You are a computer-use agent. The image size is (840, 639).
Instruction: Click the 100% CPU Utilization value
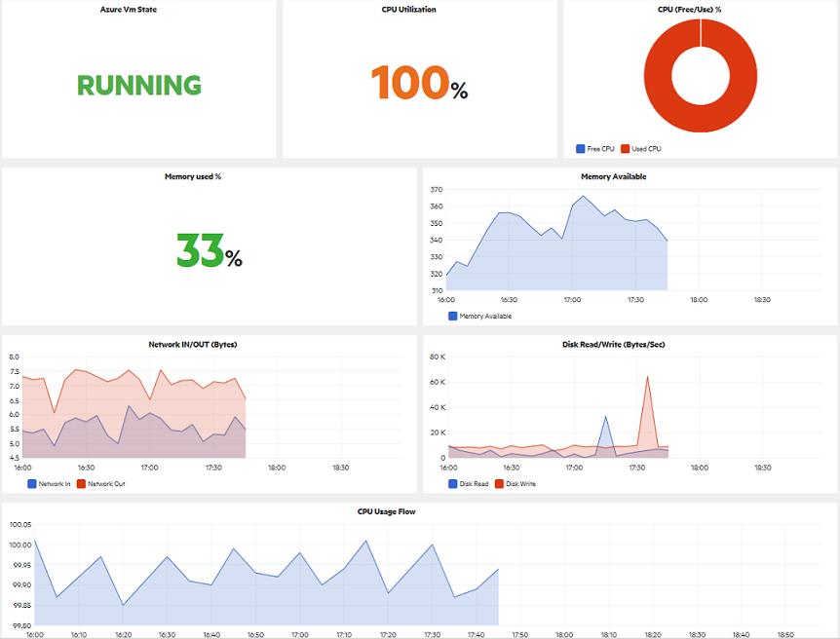[x=419, y=83]
